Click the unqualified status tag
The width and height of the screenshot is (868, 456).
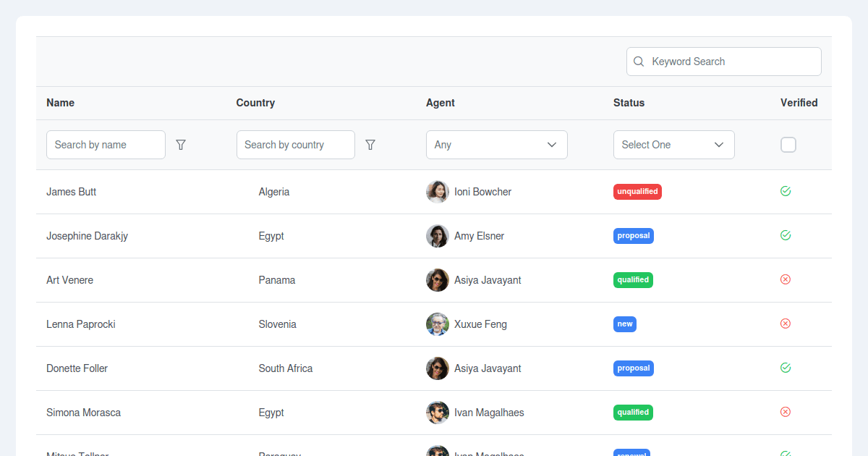point(637,191)
